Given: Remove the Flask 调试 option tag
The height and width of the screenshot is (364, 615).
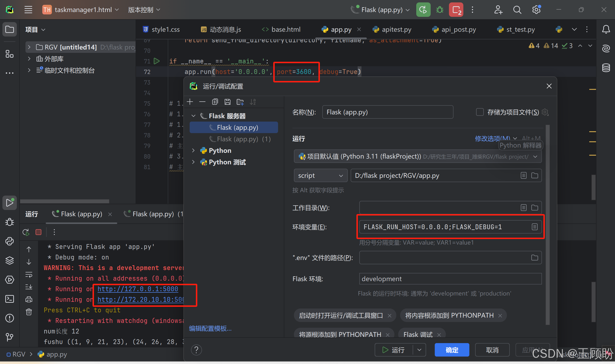Looking at the screenshot, I should (439, 334).
